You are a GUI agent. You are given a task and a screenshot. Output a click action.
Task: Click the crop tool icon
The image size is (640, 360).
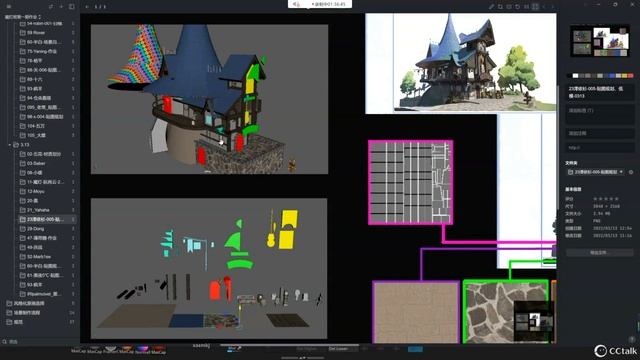coord(500,7)
